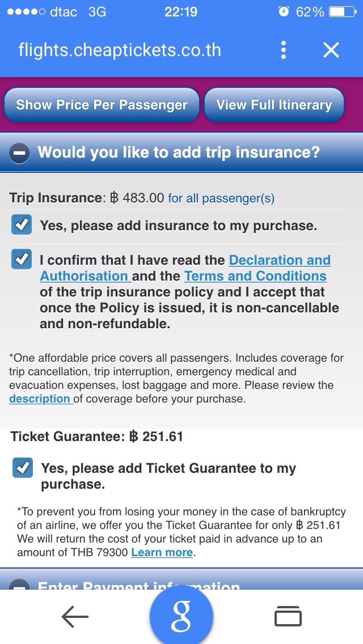Uncheck 'Yes, please add insurance' checkbox
363x644 pixels.
[22, 225]
